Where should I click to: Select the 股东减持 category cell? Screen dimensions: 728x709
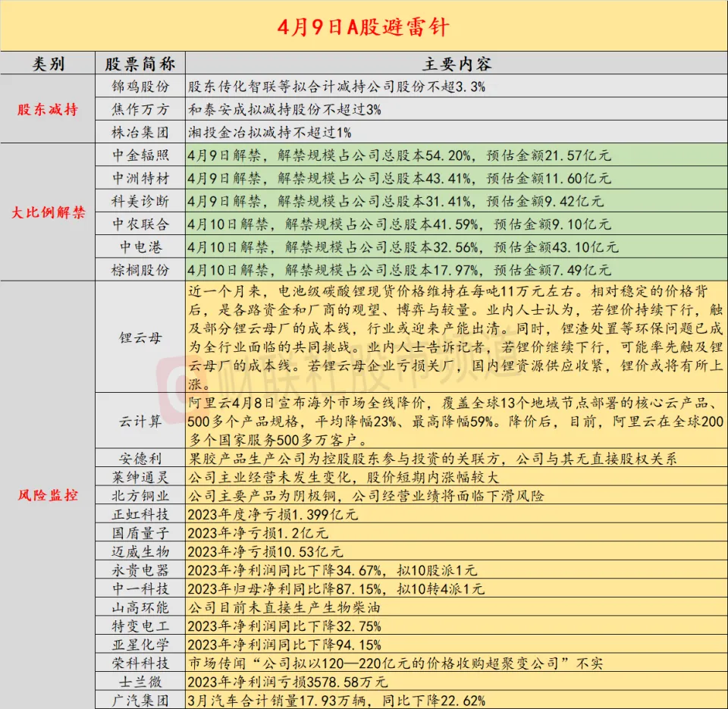click(x=48, y=109)
